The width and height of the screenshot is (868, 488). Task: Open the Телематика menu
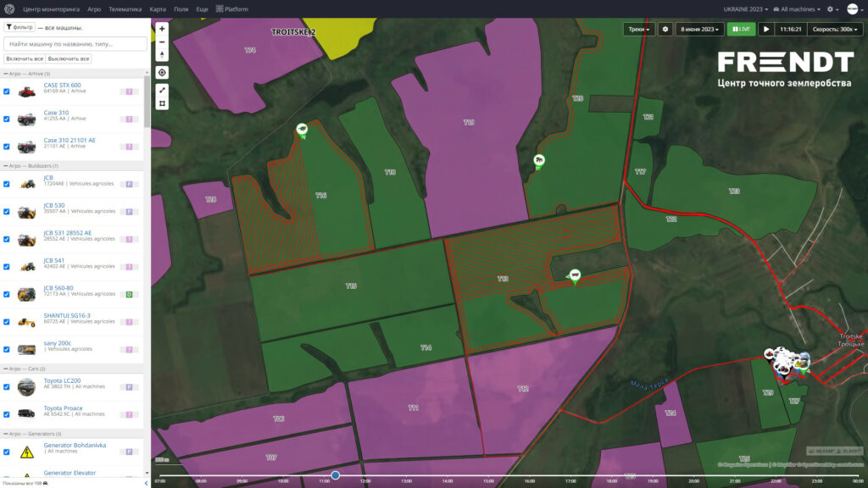[x=125, y=8]
